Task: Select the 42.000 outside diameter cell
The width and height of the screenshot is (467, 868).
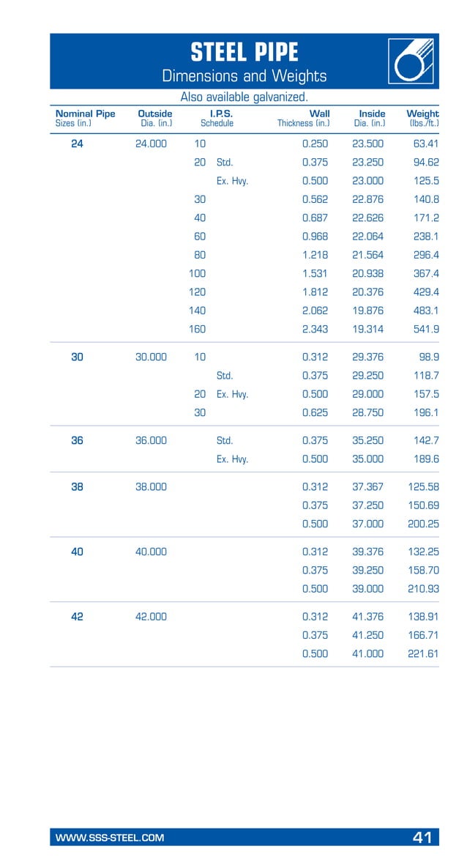Action: click(151, 617)
